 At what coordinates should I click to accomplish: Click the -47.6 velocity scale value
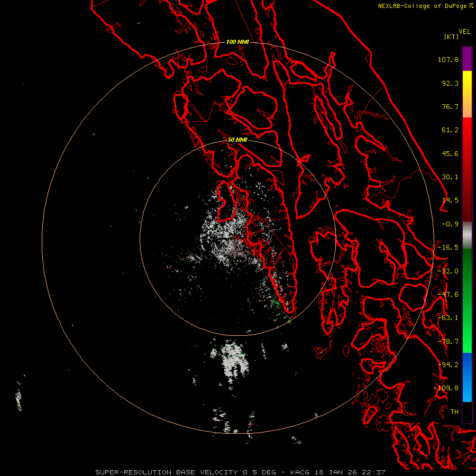(x=448, y=295)
